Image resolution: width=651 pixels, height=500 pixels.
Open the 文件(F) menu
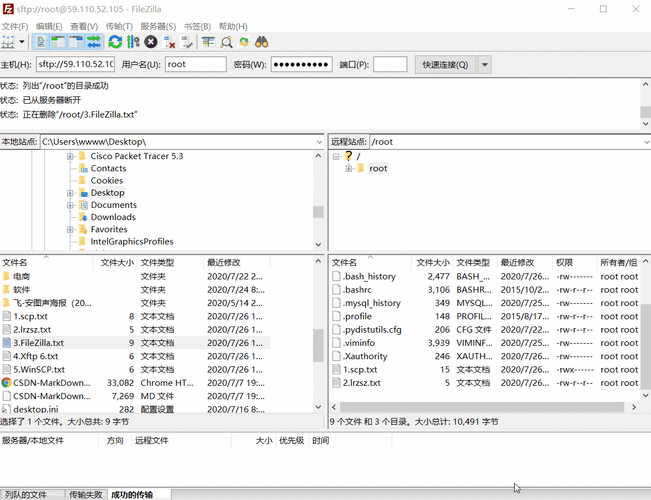point(15,26)
